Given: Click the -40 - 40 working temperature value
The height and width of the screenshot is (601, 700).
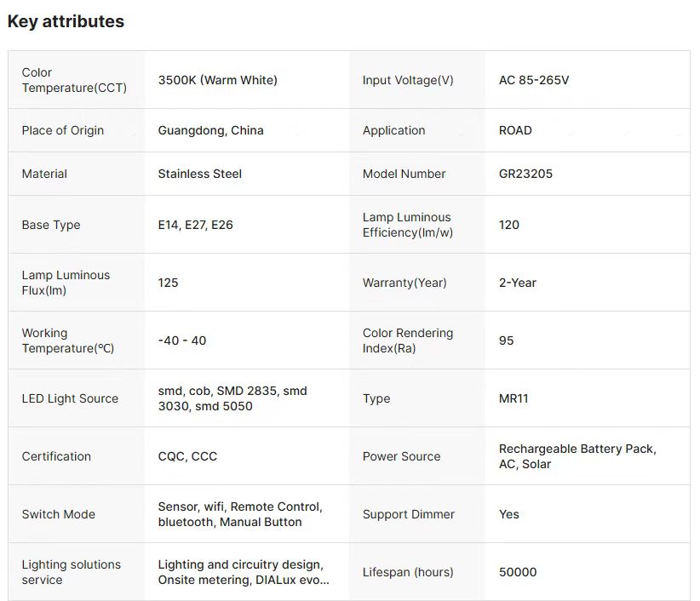Looking at the screenshot, I should [x=181, y=341].
